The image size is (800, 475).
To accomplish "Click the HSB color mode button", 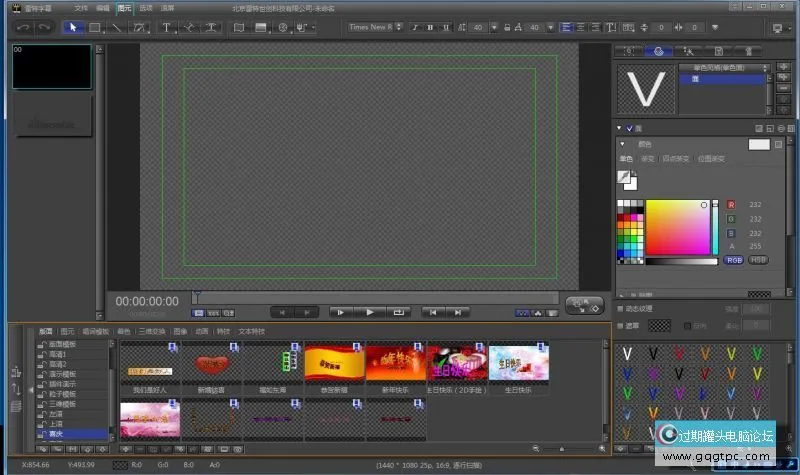I will 757,259.
